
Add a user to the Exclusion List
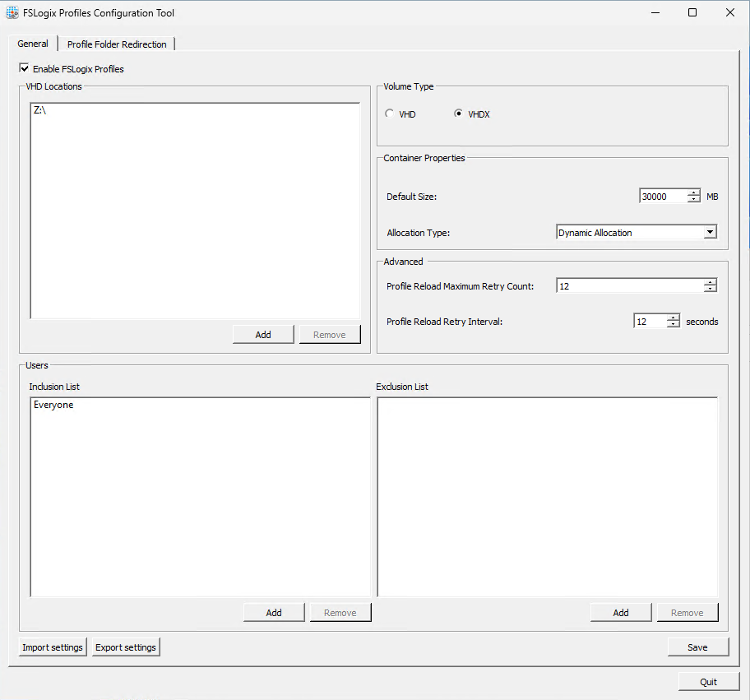621,613
